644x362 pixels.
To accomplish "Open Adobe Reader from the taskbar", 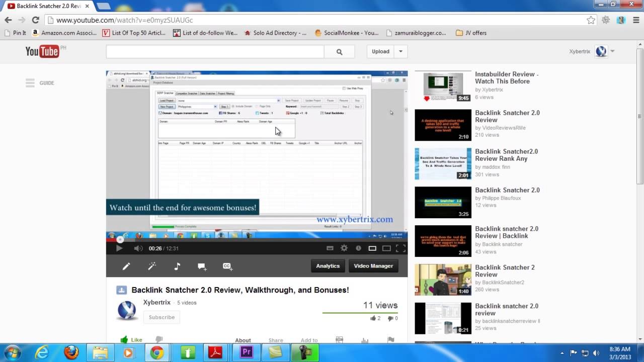I will click(x=216, y=352).
